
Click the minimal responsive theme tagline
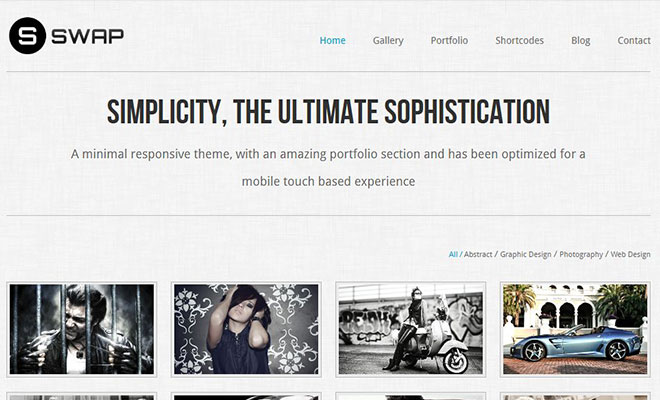pyautogui.click(x=328, y=168)
